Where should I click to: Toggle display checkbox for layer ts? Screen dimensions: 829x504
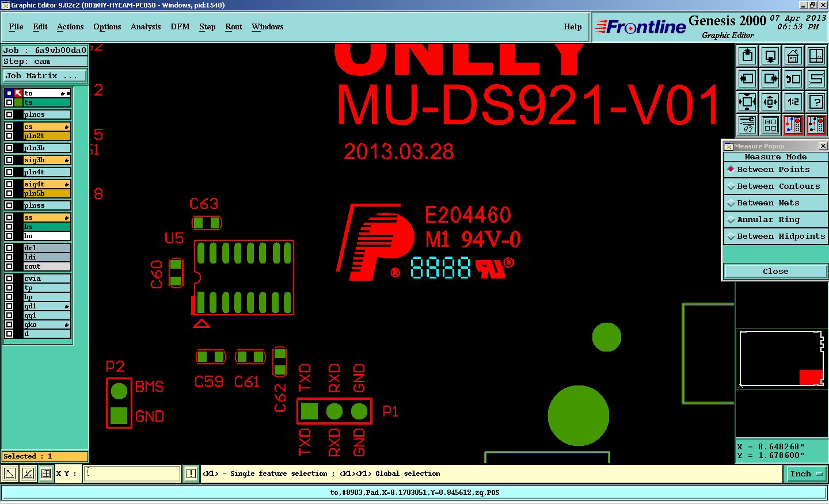(9, 102)
